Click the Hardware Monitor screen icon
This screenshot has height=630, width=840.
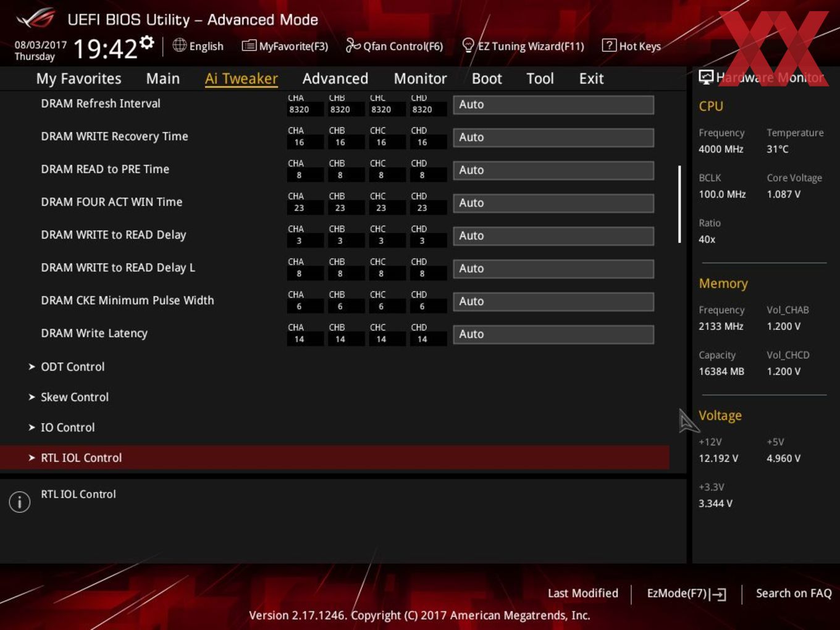[705, 77]
